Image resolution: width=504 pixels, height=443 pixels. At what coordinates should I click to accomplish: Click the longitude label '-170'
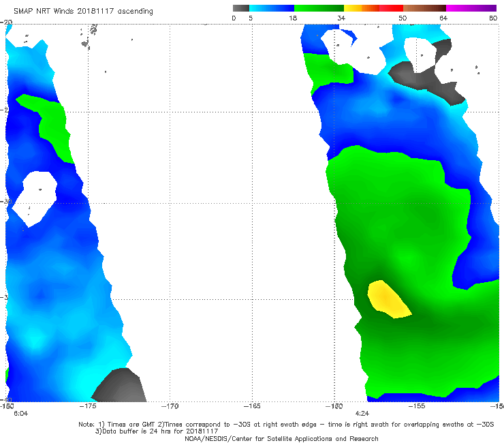click(x=170, y=406)
